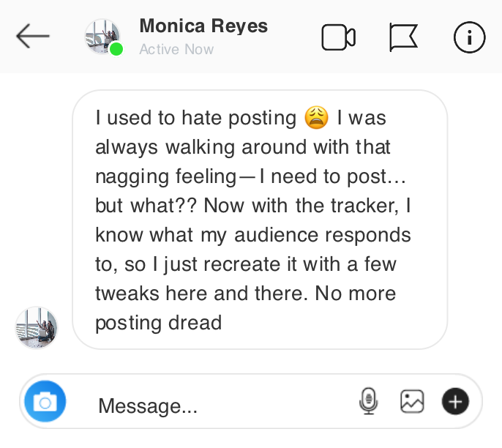Select Monica's message bubble
The width and height of the screenshot is (502, 448).
point(260,220)
